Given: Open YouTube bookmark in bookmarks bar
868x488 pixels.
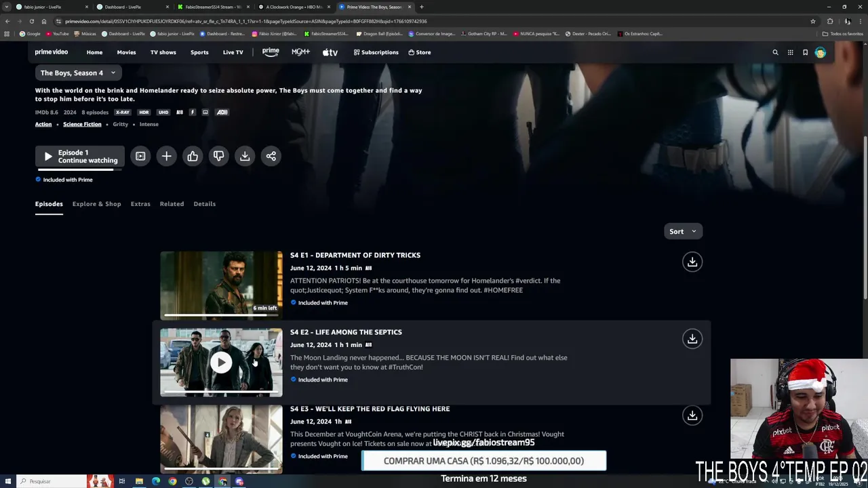Looking at the screenshot, I should tap(58, 33).
